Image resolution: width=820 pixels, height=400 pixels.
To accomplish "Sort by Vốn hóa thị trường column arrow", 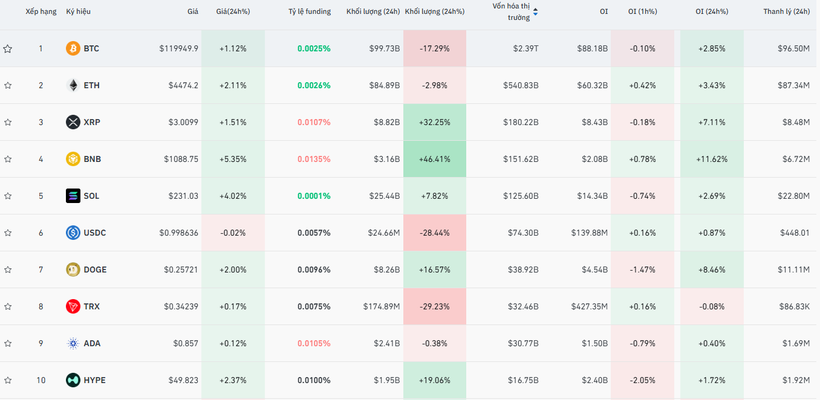I will (535, 12).
